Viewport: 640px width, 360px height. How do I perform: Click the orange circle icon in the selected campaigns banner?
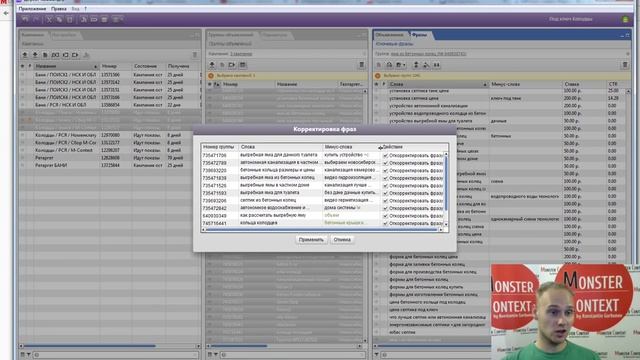[211, 76]
